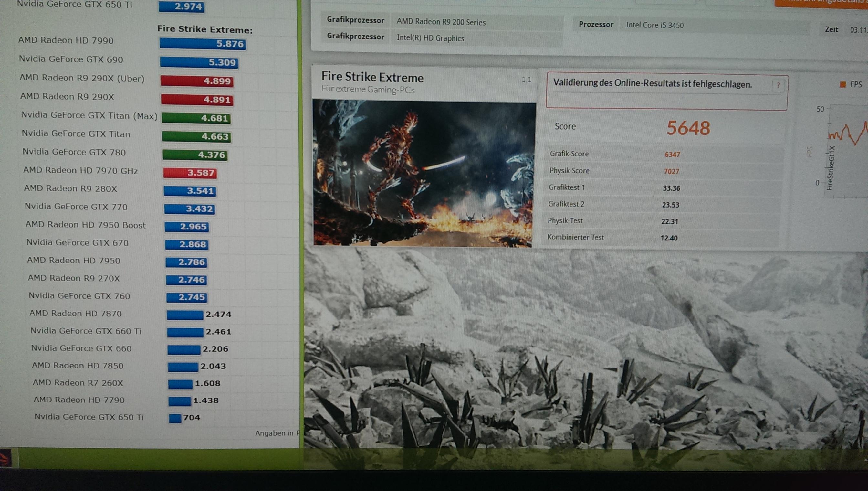
Task: Click the red Radeon HD 7970 GHz bar
Action: coord(190,173)
